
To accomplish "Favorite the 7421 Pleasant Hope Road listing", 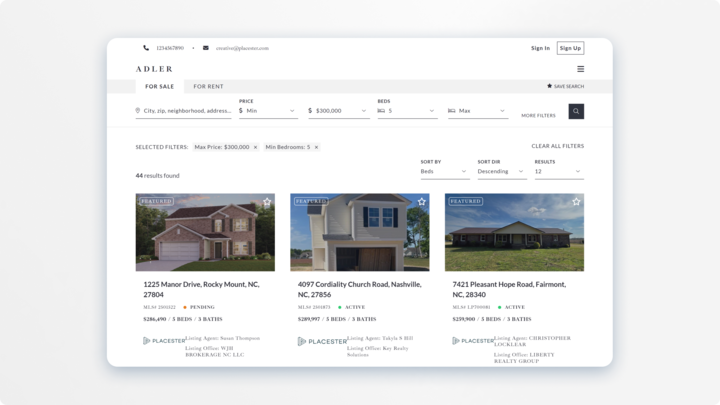I will 576,202.
